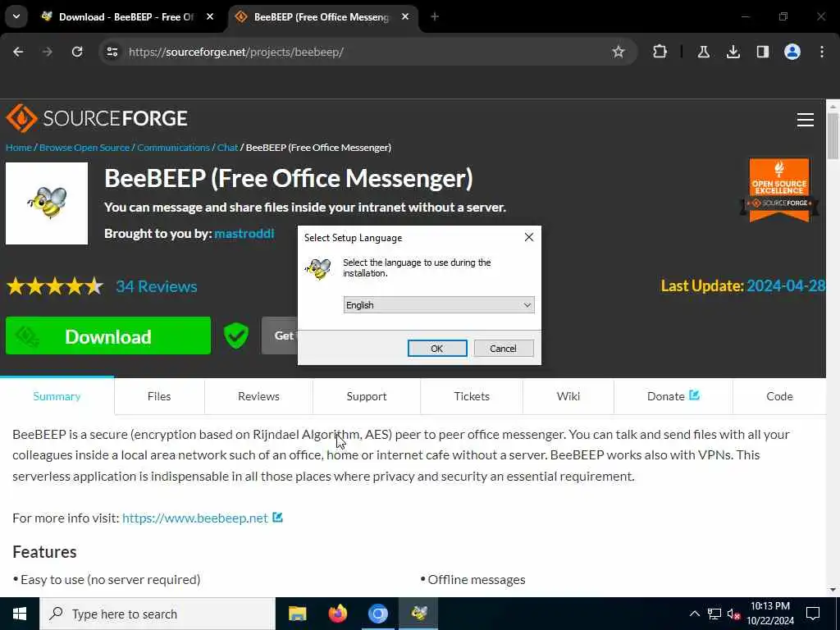Click the taskbar search box
Viewport: 840px width, 630px height.
(157, 614)
